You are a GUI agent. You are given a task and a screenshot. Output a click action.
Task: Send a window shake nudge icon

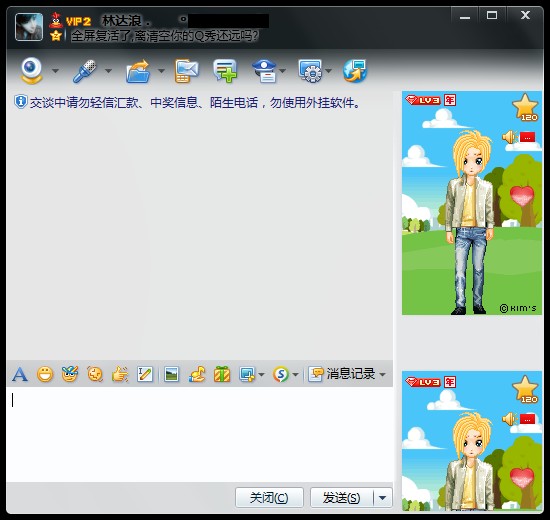[x=95, y=374]
